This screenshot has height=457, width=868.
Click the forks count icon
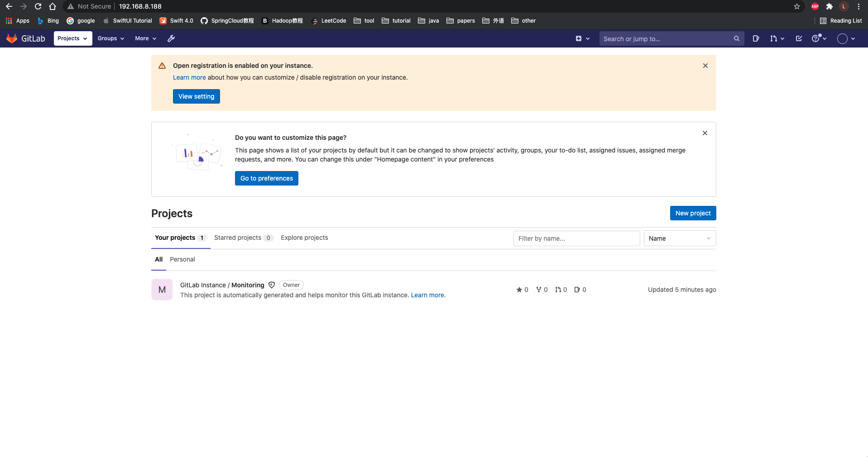pos(539,290)
